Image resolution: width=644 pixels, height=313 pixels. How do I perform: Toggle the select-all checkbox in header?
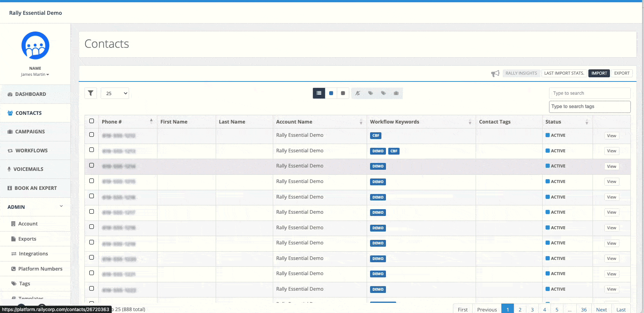[92, 121]
